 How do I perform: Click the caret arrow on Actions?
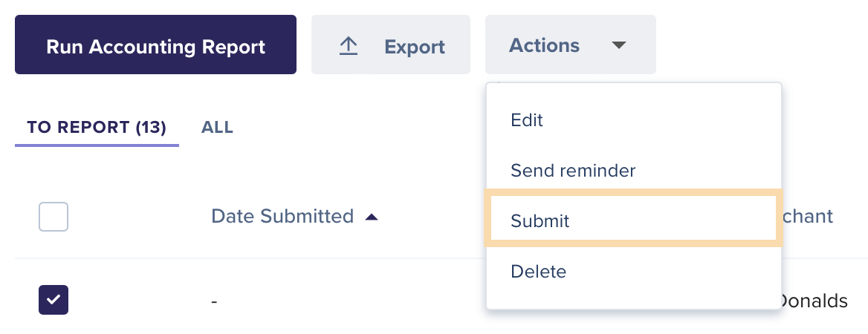point(619,45)
